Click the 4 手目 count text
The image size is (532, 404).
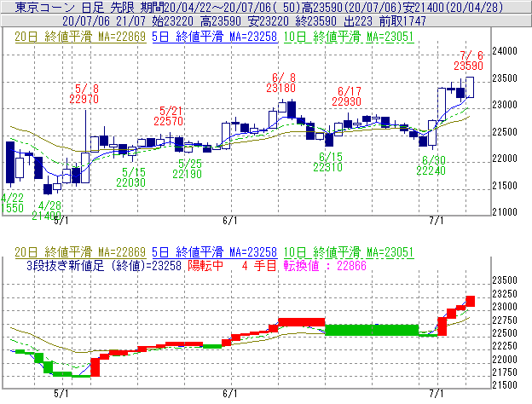tap(259, 265)
